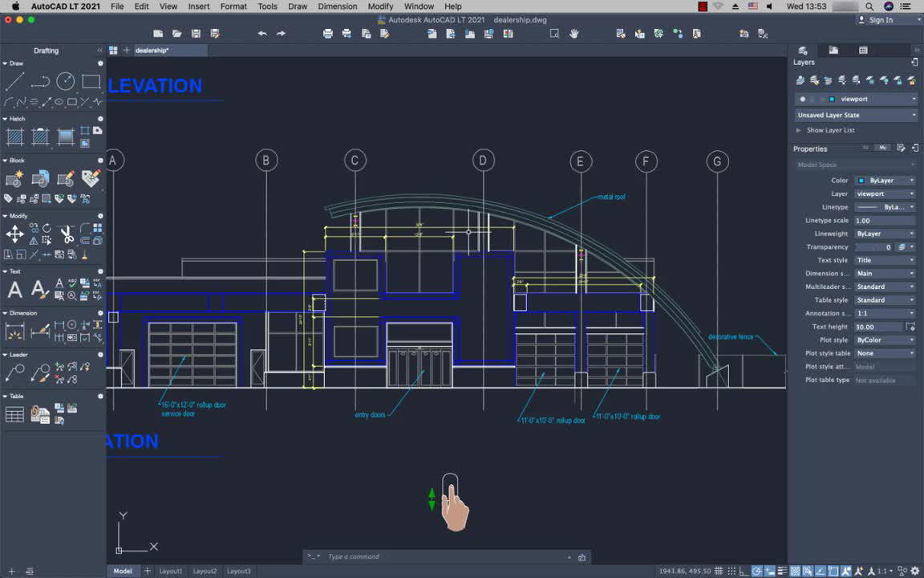The height and width of the screenshot is (578, 924).
Task: Open the Insert menu
Action: coord(199,6)
